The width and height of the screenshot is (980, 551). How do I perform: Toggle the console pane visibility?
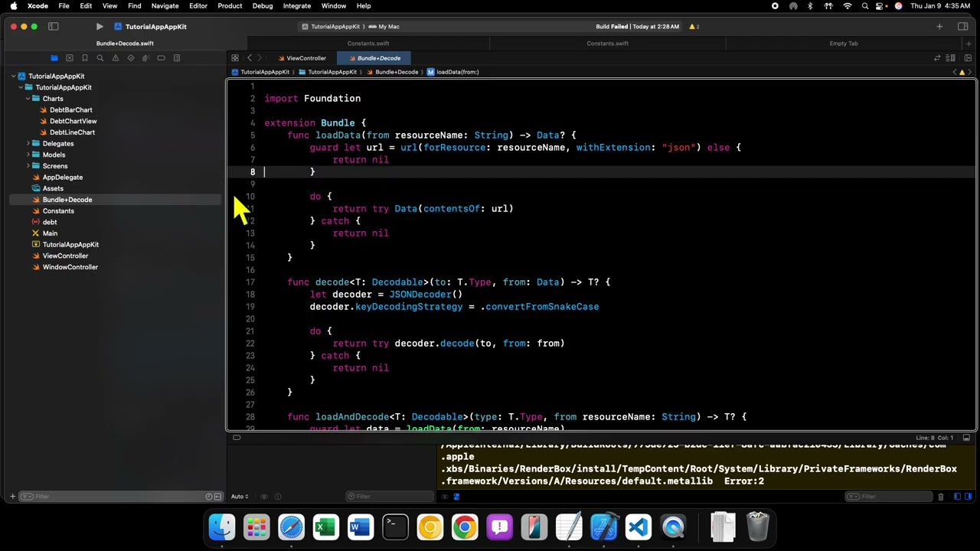pos(968,497)
